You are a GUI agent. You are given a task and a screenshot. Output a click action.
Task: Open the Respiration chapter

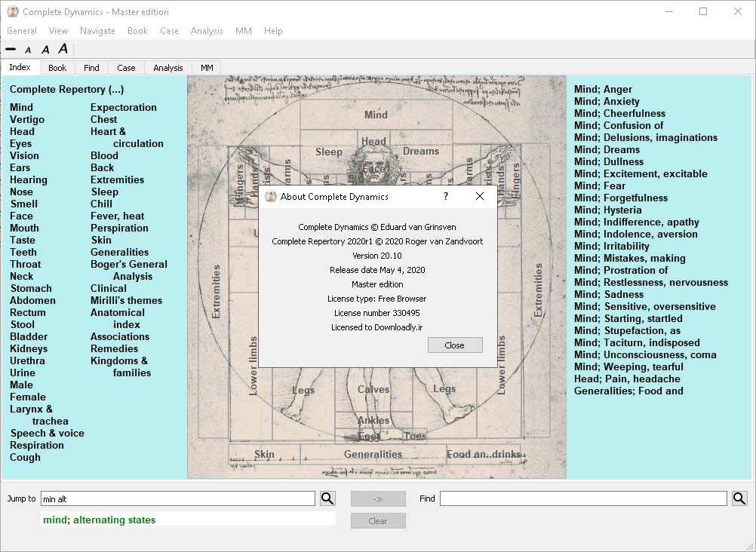tap(37, 445)
